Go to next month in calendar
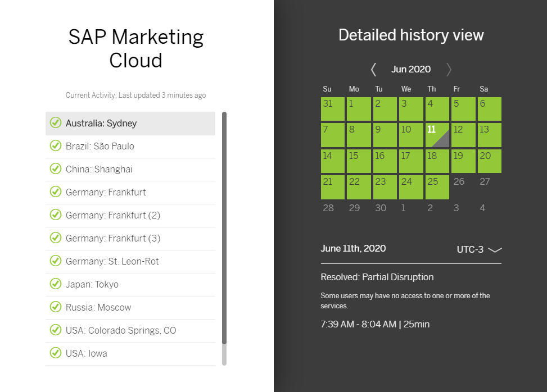This screenshot has height=392, width=547. 449,69
